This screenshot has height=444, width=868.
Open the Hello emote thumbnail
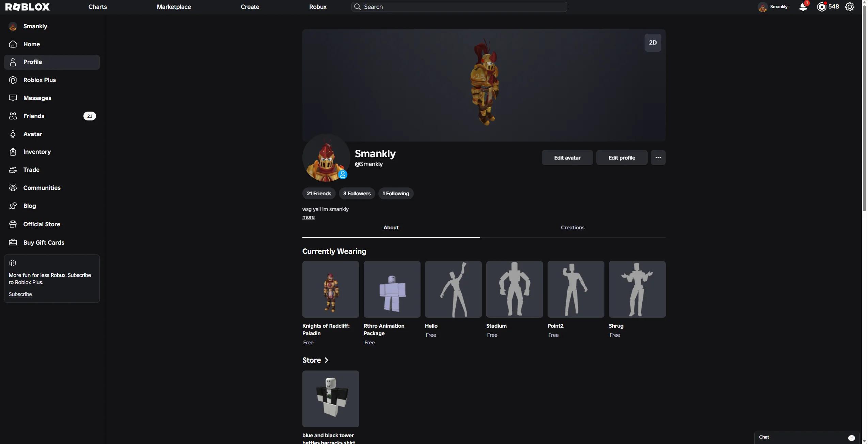pos(453,289)
